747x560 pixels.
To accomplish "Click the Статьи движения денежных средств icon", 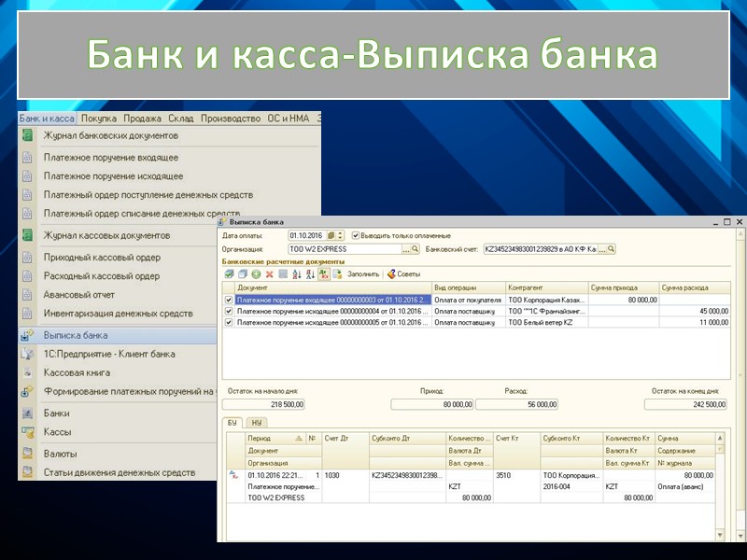I will [28, 472].
